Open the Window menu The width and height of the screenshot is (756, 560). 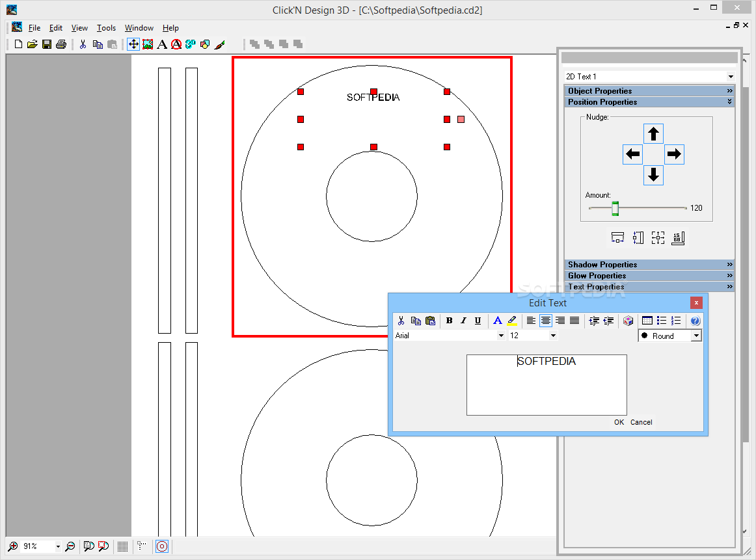pos(139,28)
